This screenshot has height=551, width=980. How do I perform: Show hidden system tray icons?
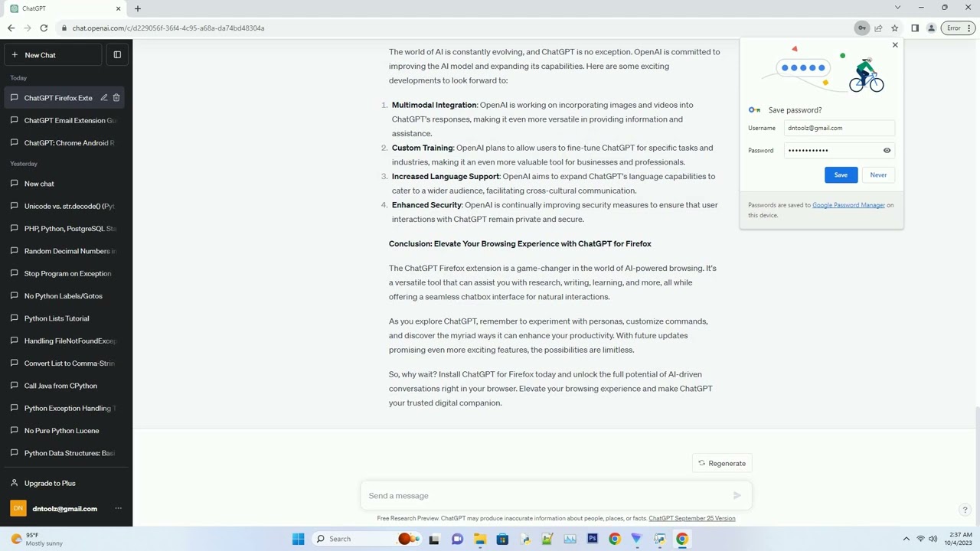(906, 539)
